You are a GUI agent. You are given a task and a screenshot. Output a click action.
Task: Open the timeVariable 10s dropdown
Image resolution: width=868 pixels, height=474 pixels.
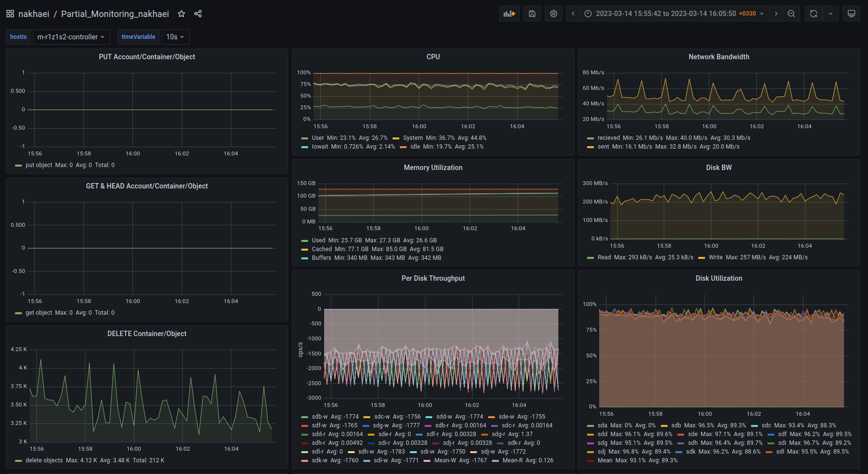click(x=175, y=37)
